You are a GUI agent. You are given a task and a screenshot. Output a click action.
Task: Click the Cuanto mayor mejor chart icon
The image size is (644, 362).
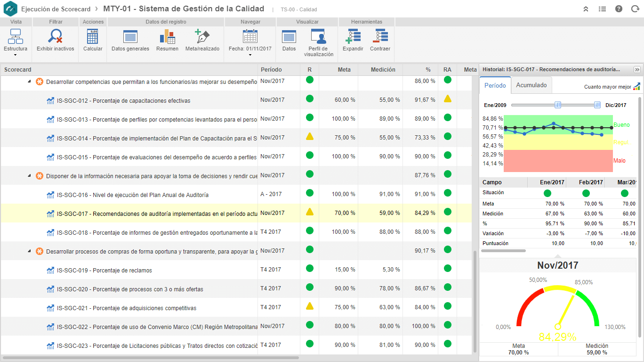point(636,86)
